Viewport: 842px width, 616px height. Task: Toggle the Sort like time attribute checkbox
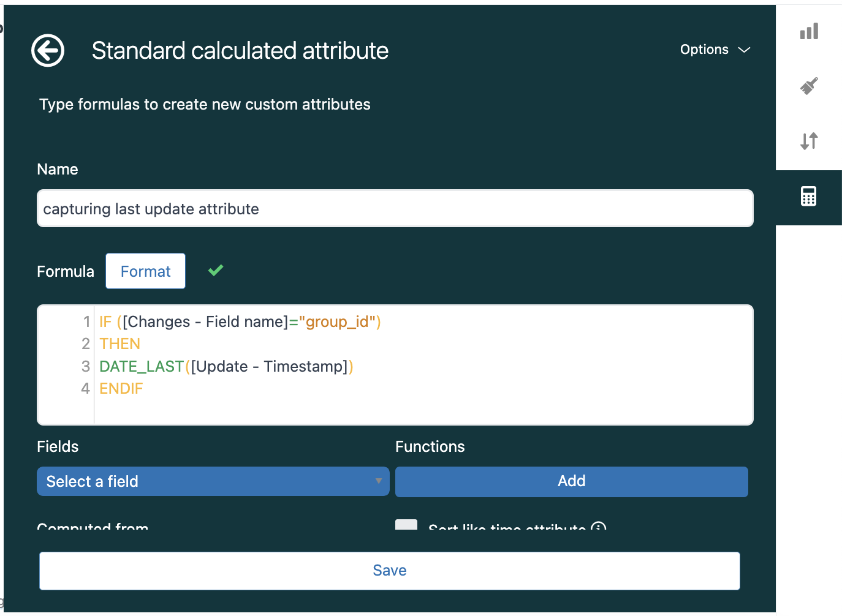pos(406,525)
